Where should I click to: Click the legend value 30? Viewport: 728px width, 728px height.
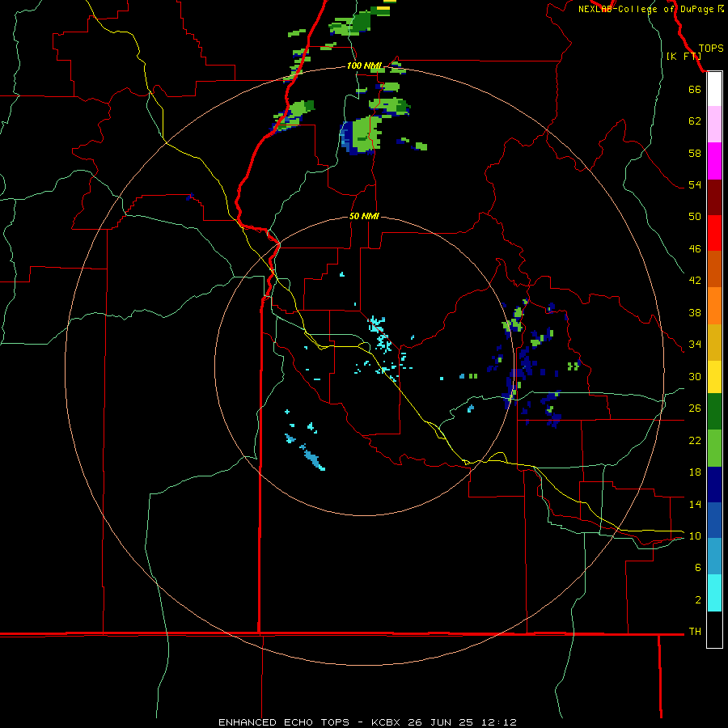(x=695, y=376)
